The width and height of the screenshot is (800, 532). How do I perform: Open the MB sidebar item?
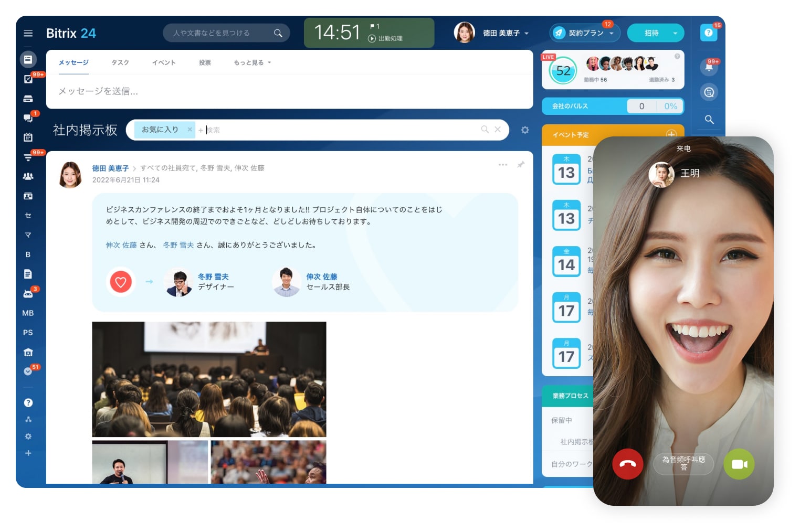pos(28,313)
